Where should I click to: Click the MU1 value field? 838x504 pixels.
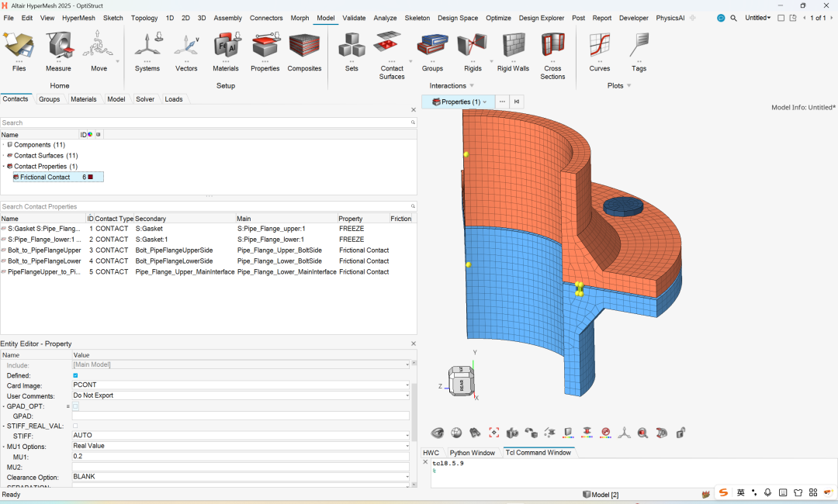pyautogui.click(x=241, y=457)
